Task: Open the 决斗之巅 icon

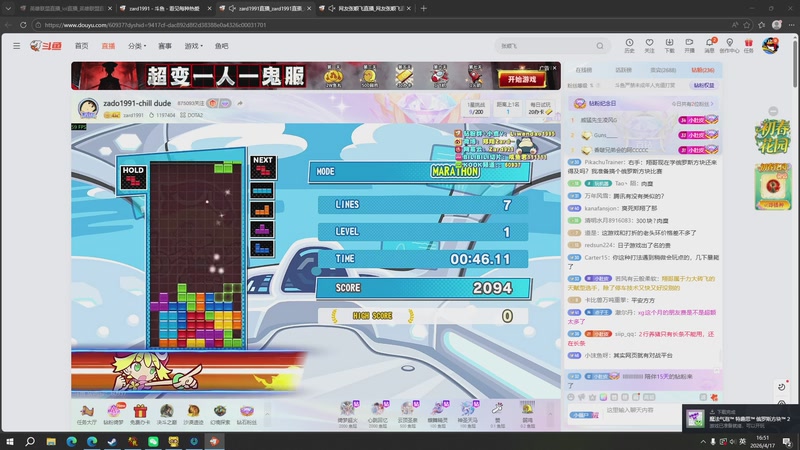Action: coord(166,414)
